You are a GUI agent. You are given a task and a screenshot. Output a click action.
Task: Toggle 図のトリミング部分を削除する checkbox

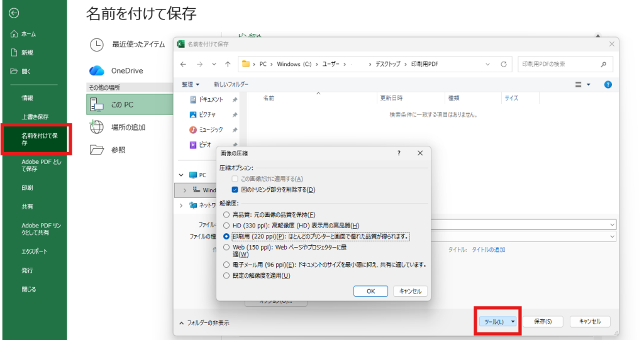tap(235, 190)
